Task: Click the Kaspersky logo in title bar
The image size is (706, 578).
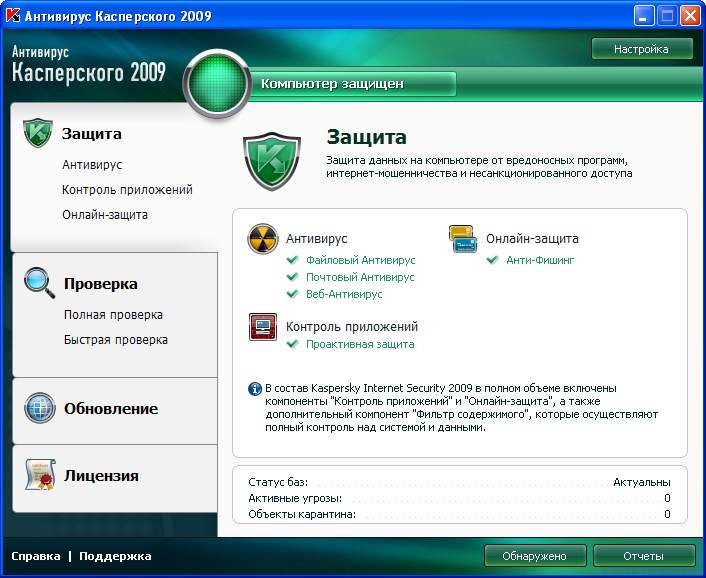Action: click(x=13, y=16)
